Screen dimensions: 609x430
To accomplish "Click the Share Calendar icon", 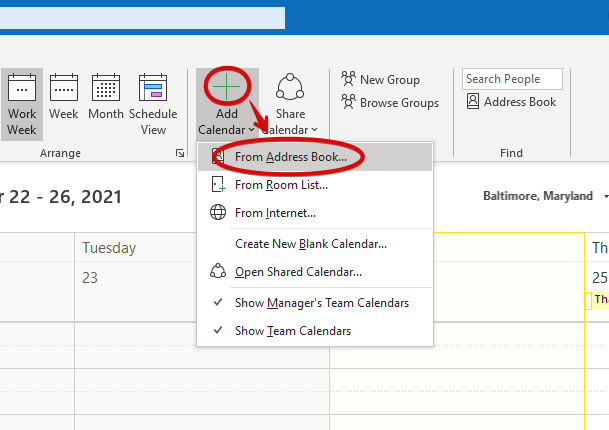I will [x=290, y=87].
